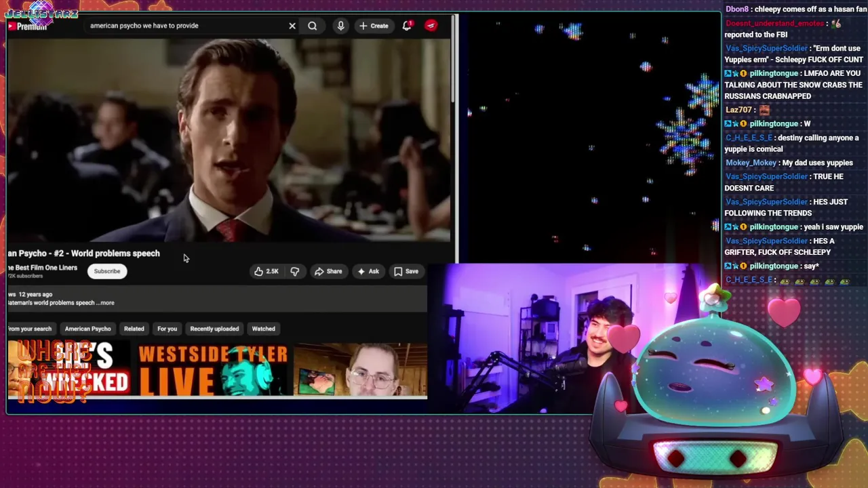Select the For you chip
The image size is (868, 488).
167,329
